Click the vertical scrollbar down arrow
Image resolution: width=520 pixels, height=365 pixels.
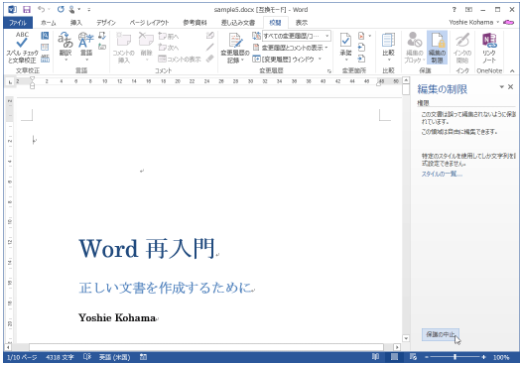(406, 338)
